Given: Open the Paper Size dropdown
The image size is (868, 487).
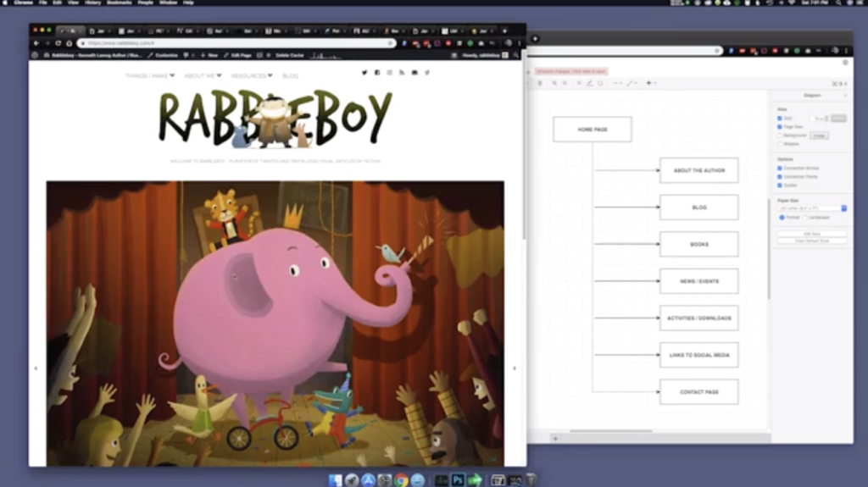Looking at the screenshot, I should click(812, 208).
